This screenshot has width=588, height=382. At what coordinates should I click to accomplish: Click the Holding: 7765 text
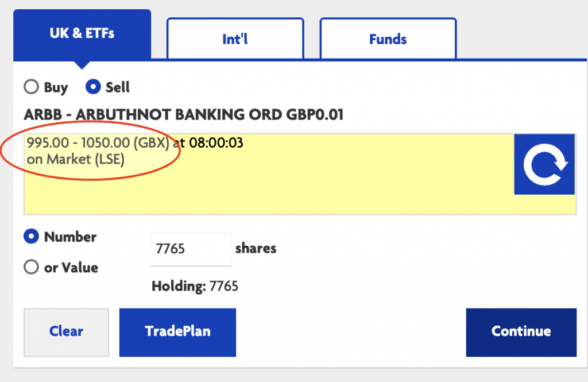[x=195, y=286]
